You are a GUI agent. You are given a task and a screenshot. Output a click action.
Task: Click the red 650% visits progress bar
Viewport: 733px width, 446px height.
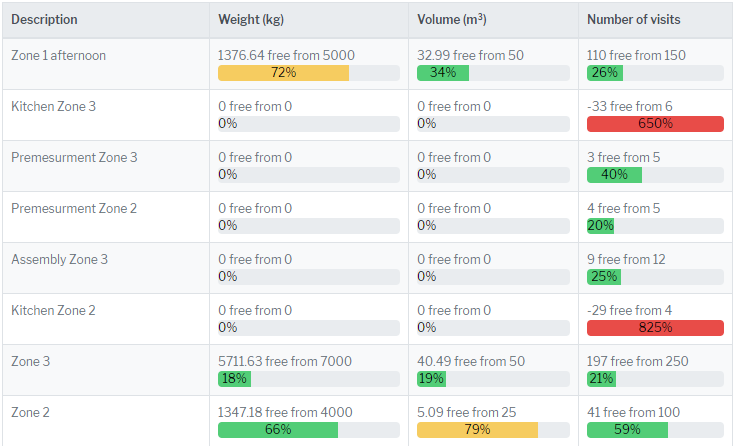pyautogui.click(x=654, y=124)
